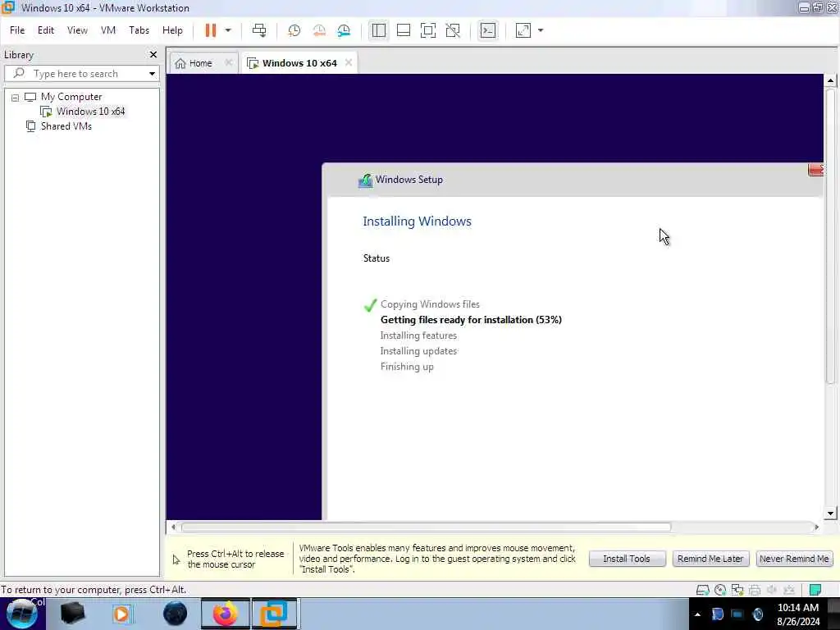Enter full screen mode
Viewport: 840px width, 630px height.
(x=428, y=30)
